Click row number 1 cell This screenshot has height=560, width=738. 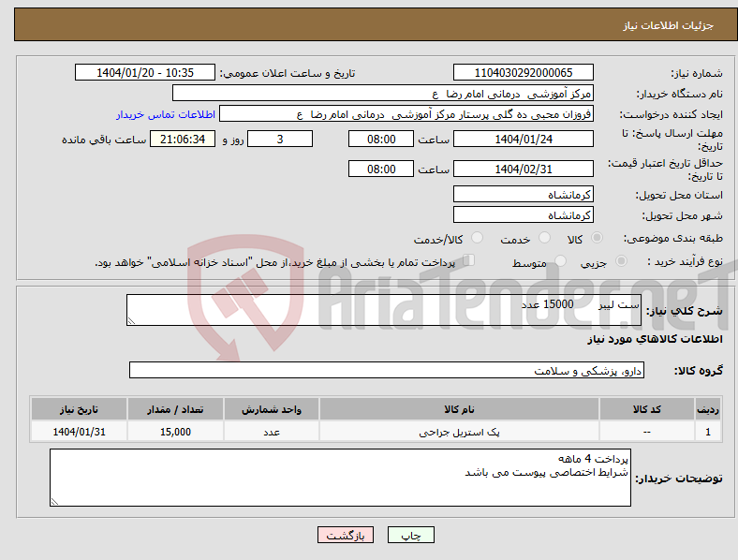click(x=708, y=432)
